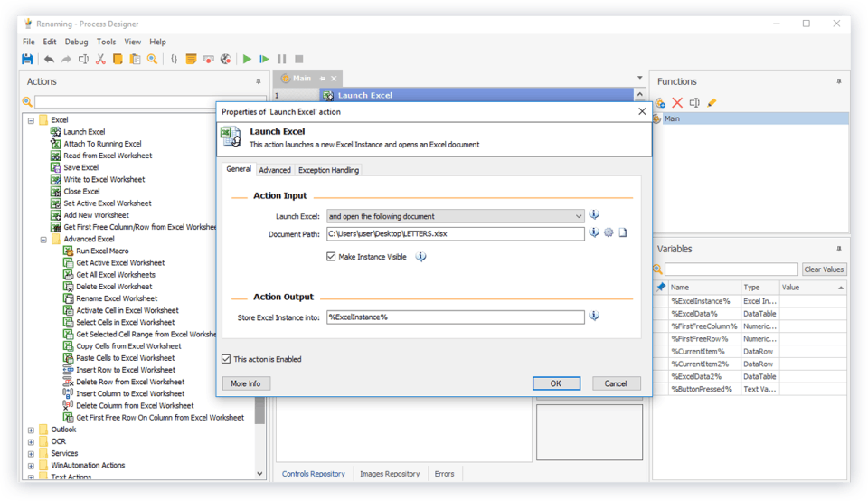Open the Images Repository tab
This screenshot has width=868, height=501.
390,474
